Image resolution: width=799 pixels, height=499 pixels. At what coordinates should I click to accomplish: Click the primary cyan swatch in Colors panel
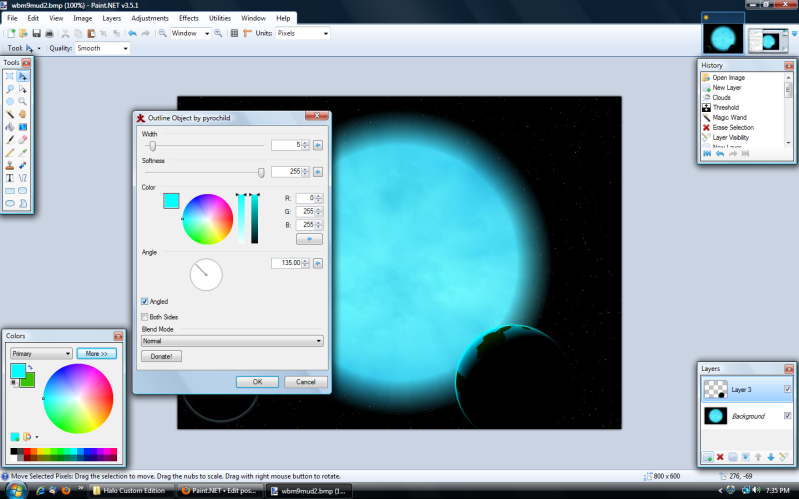[18, 371]
